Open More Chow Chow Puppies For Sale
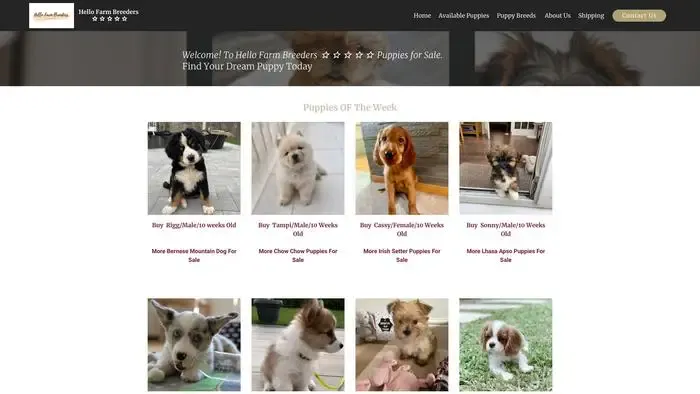Screen dimensions: 700x394 tap(298, 255)
